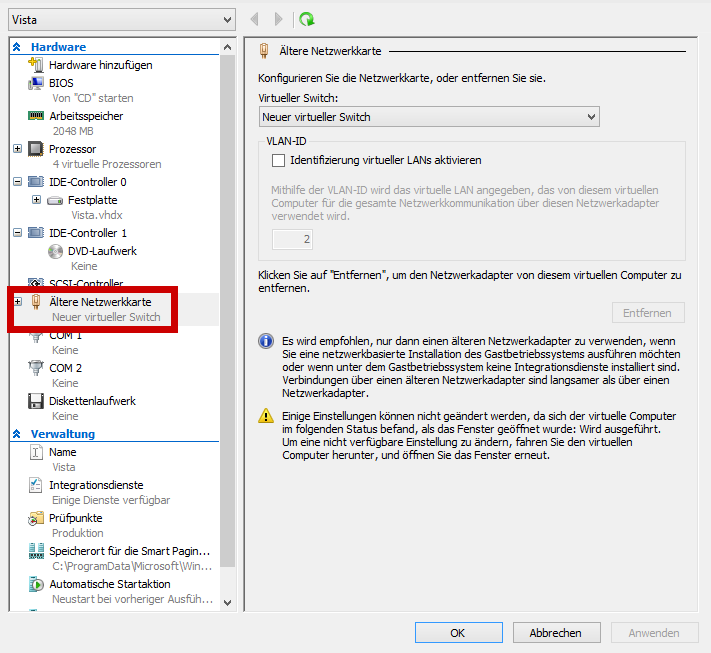Viewport: 711px width, 653px height.
Task: Click 'Keine' under Diskettenlaufwerk
Action: coord(65,416)
